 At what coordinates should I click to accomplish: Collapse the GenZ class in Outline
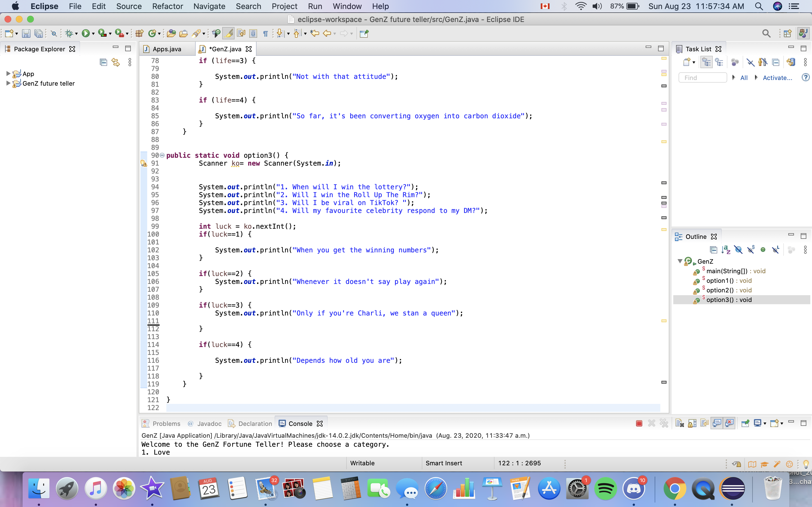(x=680, y=261)
